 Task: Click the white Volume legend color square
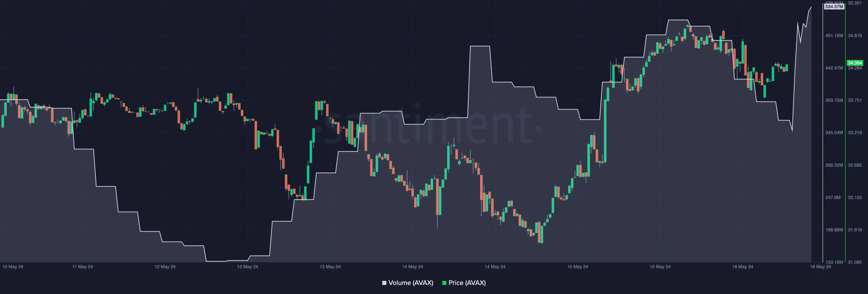384,283
